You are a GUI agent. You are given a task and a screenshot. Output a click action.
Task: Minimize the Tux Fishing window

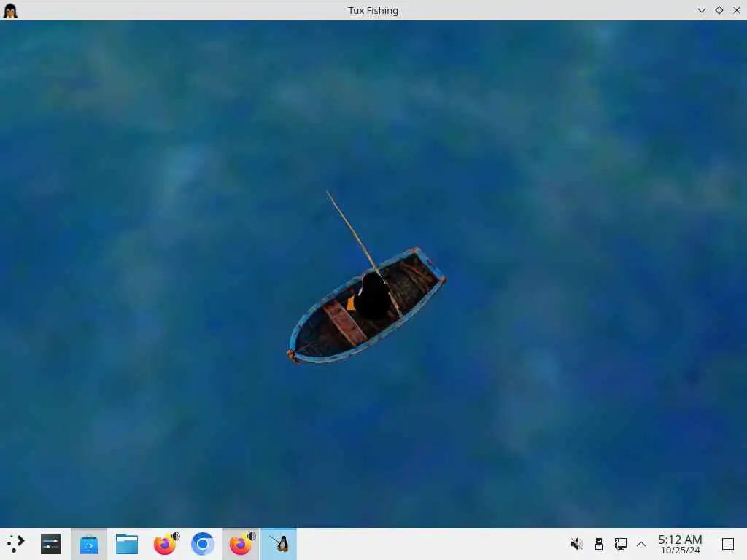(701, 10)
